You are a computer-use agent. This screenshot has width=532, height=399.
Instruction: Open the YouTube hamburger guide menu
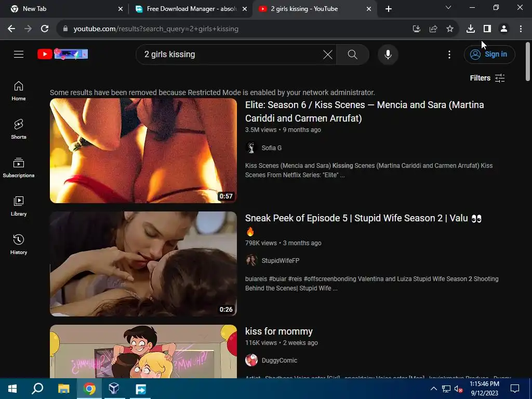coord(19,54)
